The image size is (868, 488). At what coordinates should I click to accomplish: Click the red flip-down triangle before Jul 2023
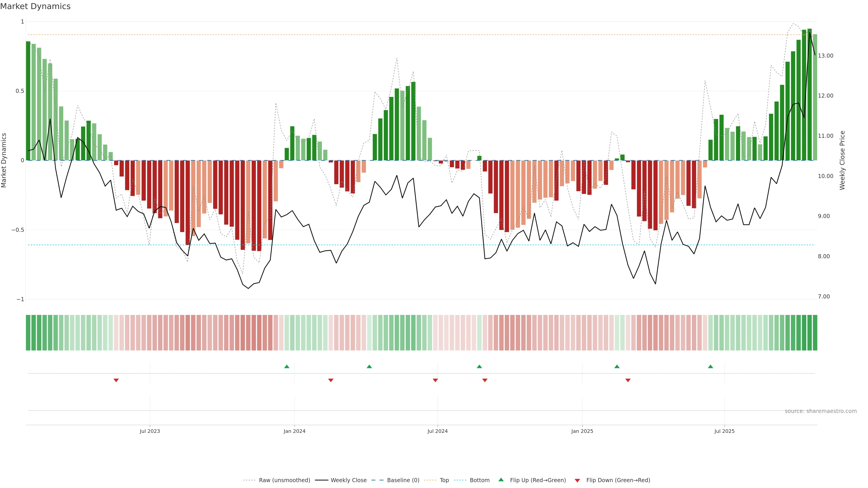(116, 380)
